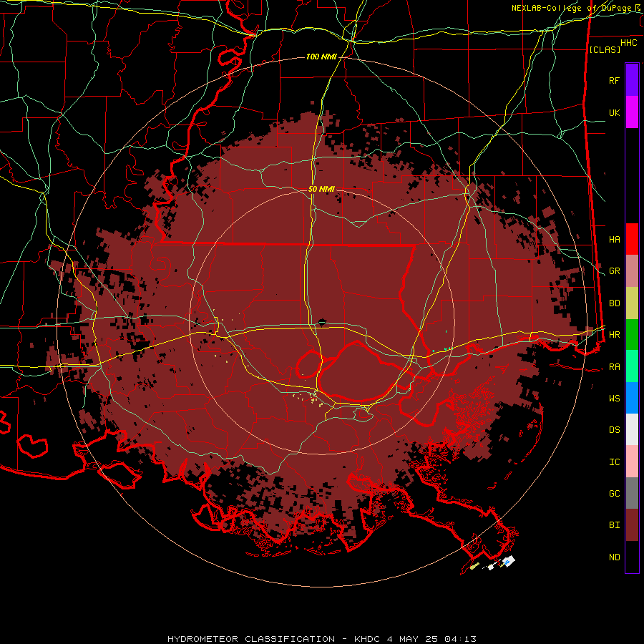Click the [CLAS] units label
The image size is (644, 644).
pyautogui.click(x=605, y=49)
